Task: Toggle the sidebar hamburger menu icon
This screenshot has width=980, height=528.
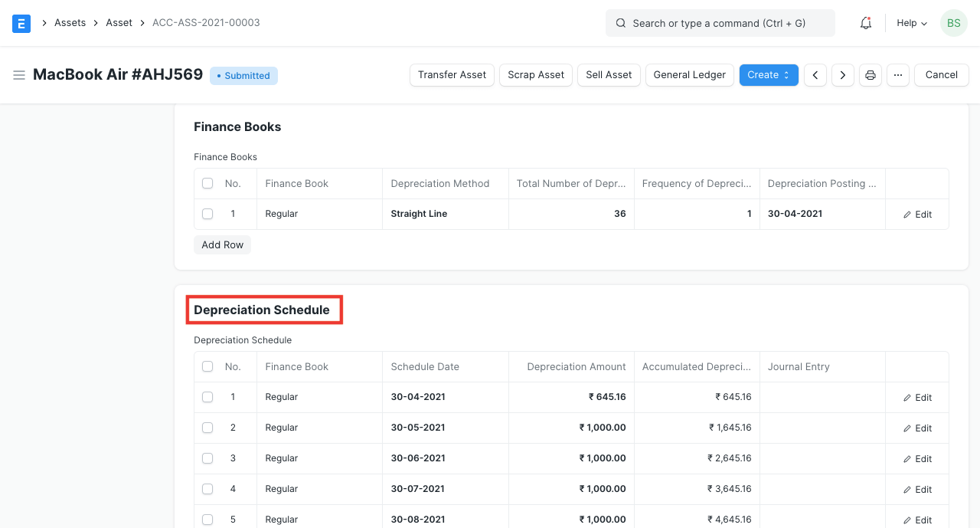Action: click(x=19, y=75)
